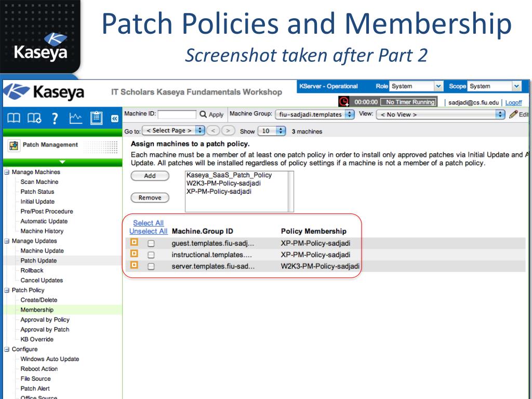
Task: Open Membership in the sidebar
Action: pos(37,310)
